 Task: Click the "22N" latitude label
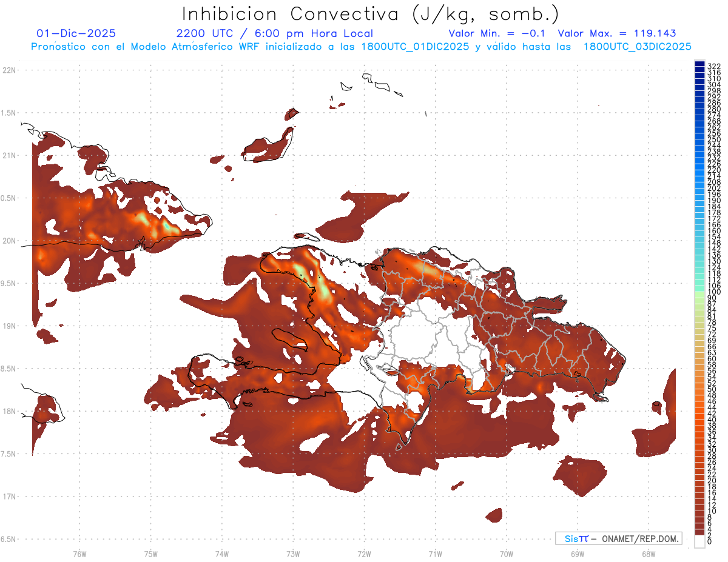[8, 70]
